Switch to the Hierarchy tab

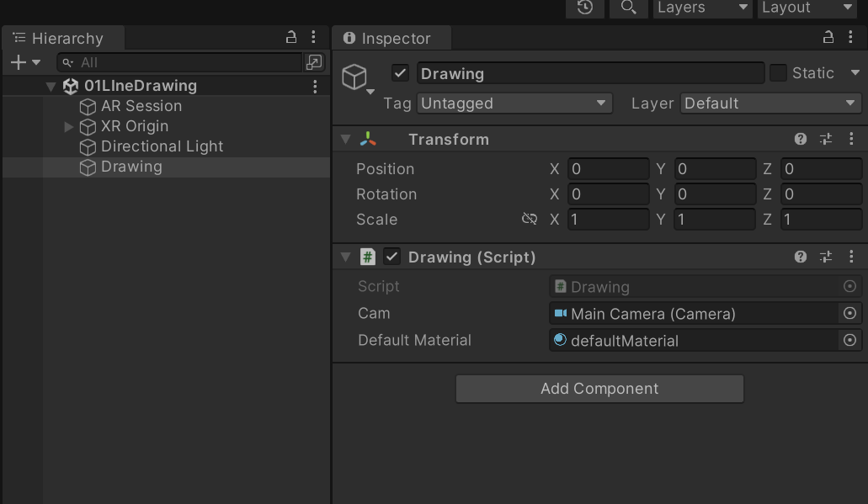pos(63,38)
